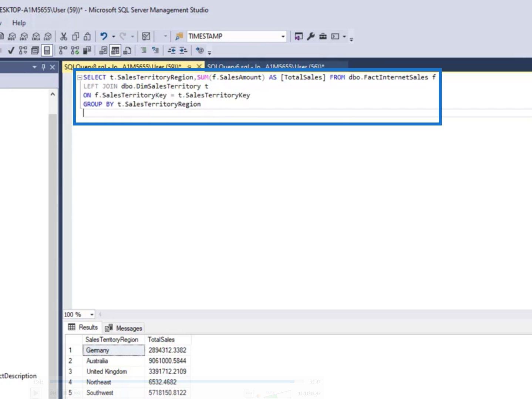
Task: Click LEFT JOIN line in query editor
Action: 146,86
